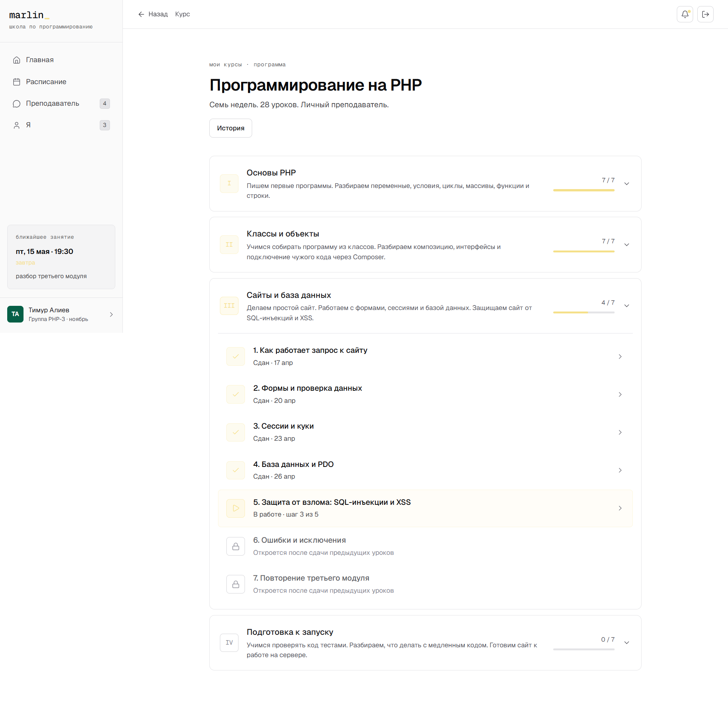Click the checkmark icon of Формы и проверка данных
This screenshot has height=725, width=728.
235,394
